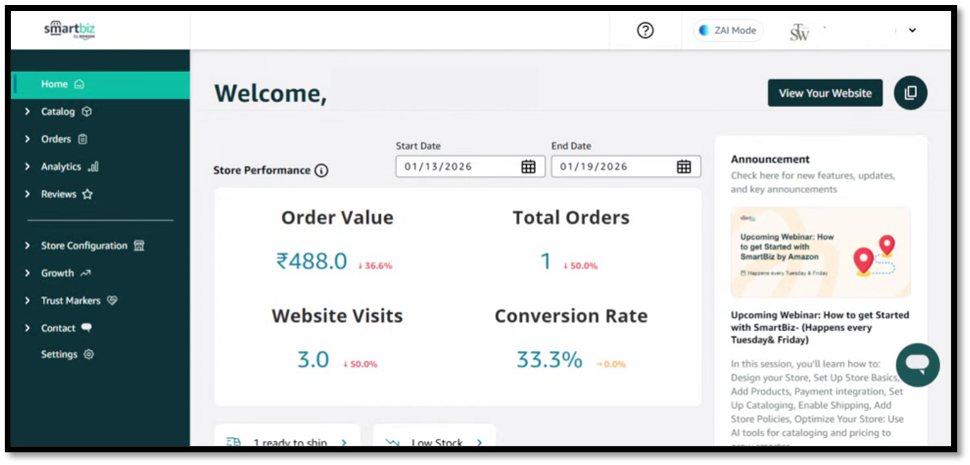Viewport: 970px width, 465px height.
Task: Click the Store Performance info icon
Action: click(321, 171)
